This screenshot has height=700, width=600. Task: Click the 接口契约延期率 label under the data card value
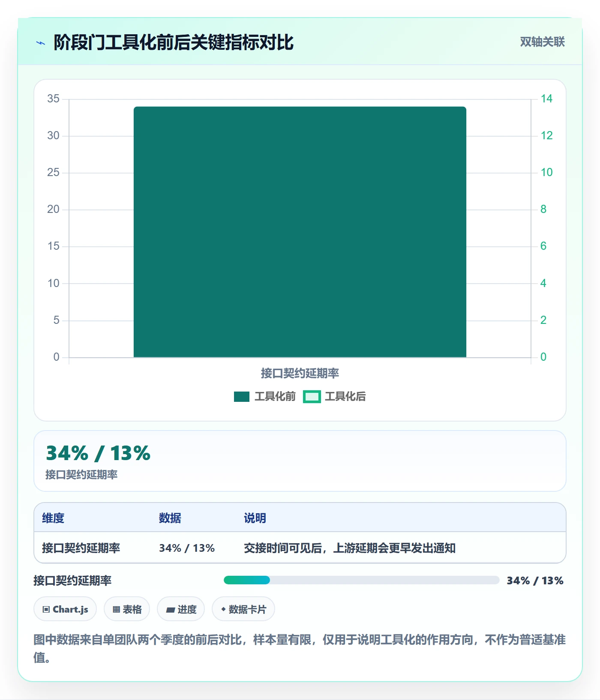click(81, 474)
